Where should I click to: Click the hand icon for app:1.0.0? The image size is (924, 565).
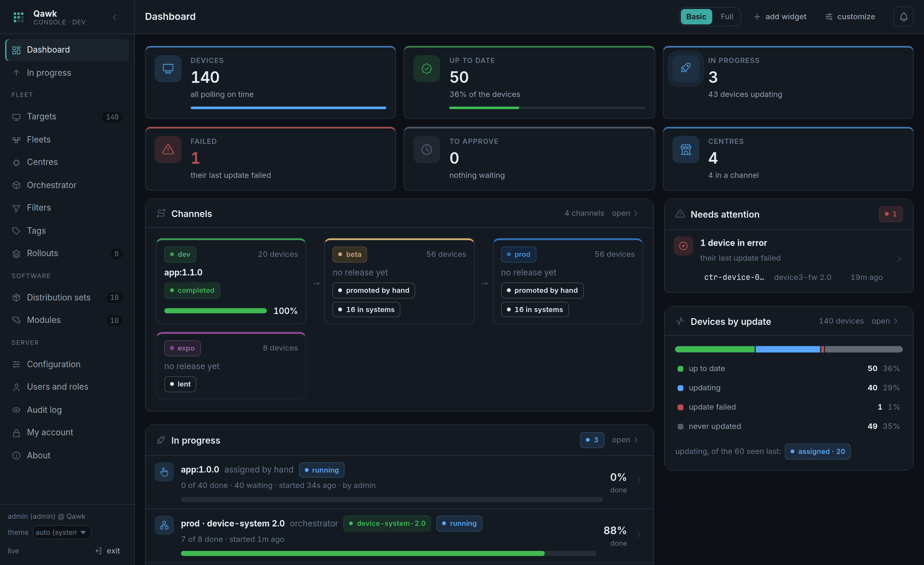point(164,472)
